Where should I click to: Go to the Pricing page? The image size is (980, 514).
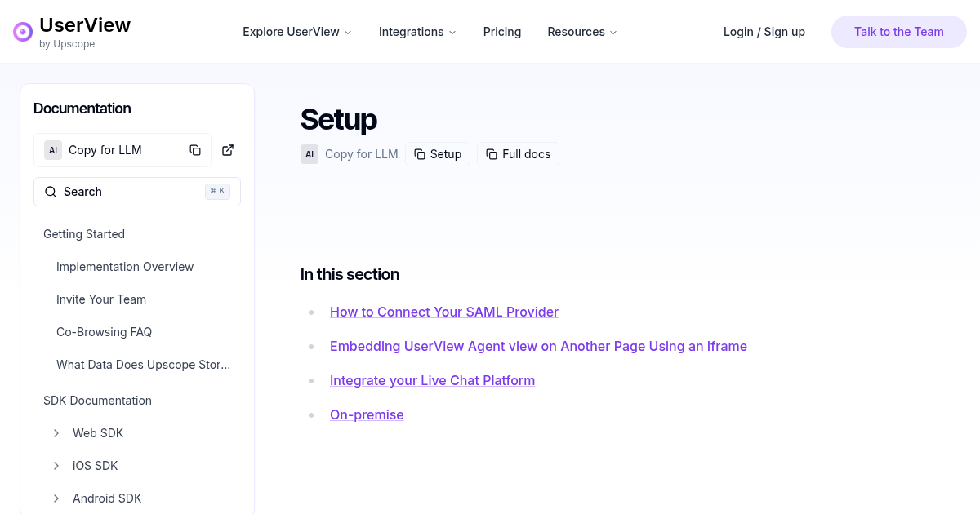502,32
